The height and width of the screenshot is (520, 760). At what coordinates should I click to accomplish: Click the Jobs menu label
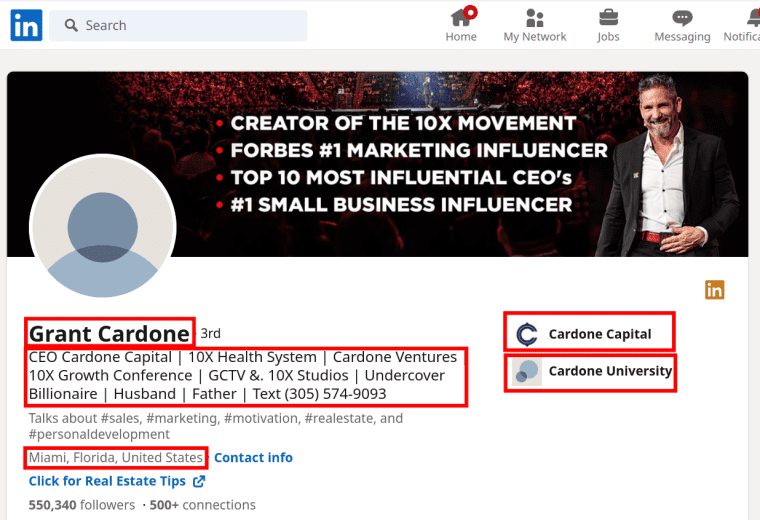(x=608, y=37)
